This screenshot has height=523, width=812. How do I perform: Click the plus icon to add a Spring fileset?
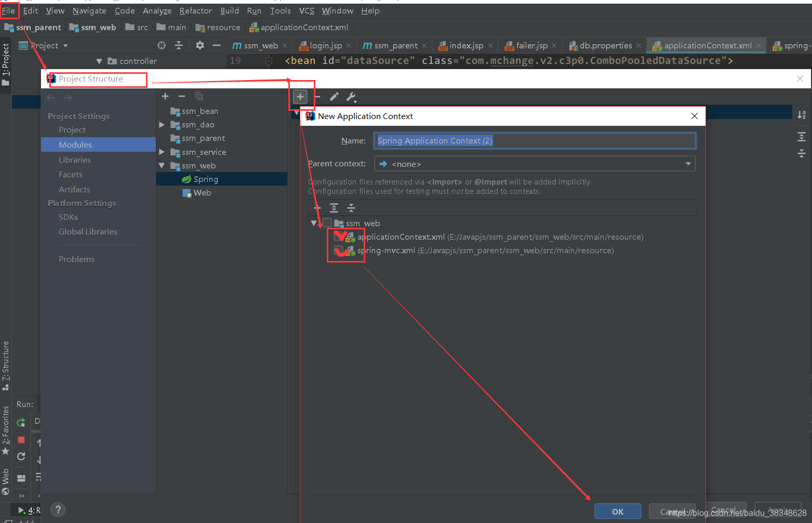[301, 97]
